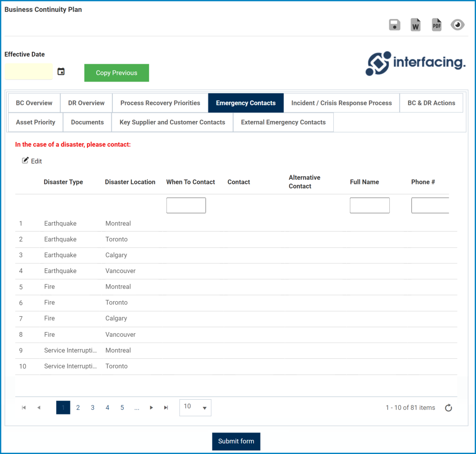Select row 10 Service Interruption Toronto
This screenshot has height=454, width=476.
236,366
